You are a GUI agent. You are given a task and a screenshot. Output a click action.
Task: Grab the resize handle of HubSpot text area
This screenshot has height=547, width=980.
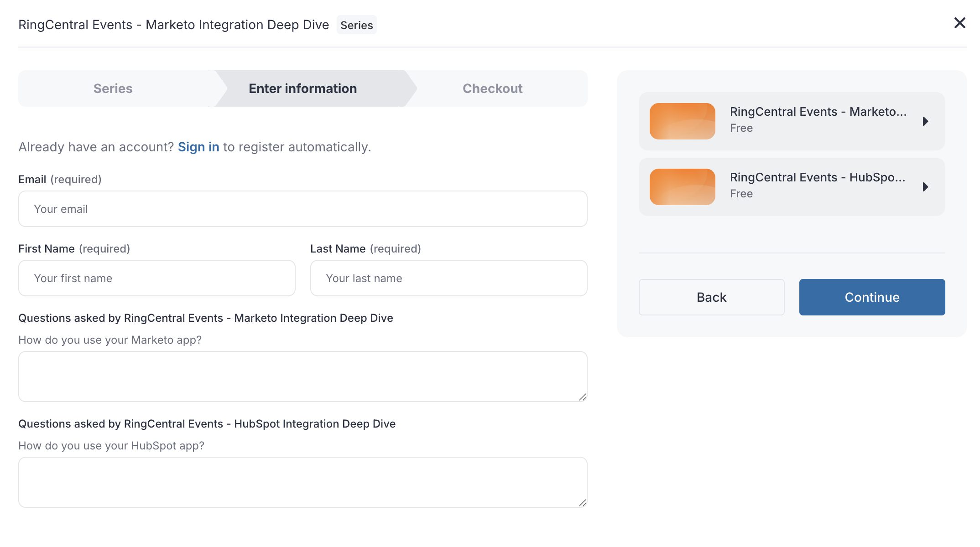tap(583, 503)
